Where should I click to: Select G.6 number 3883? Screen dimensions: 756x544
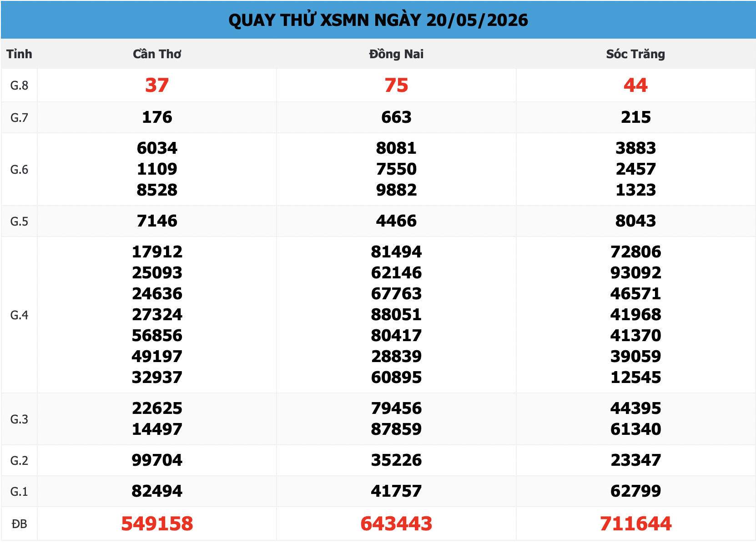pyautogui.click(x=635, y=148)
